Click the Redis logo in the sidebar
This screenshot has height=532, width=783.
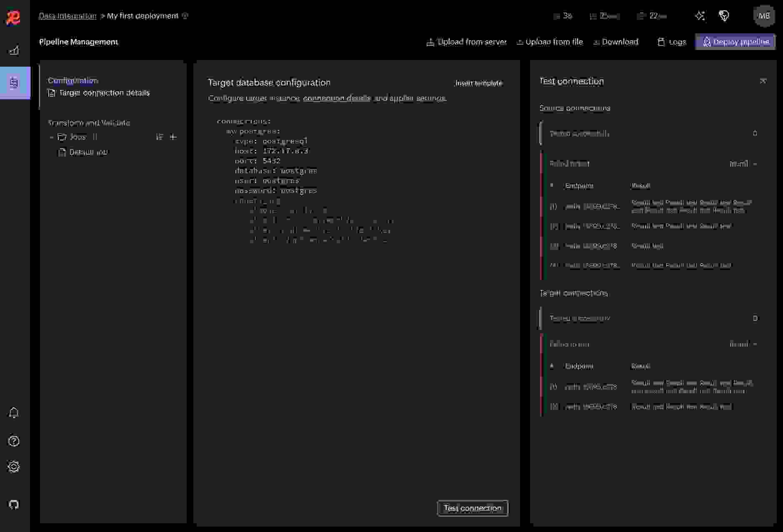click(x=13, y=17)
